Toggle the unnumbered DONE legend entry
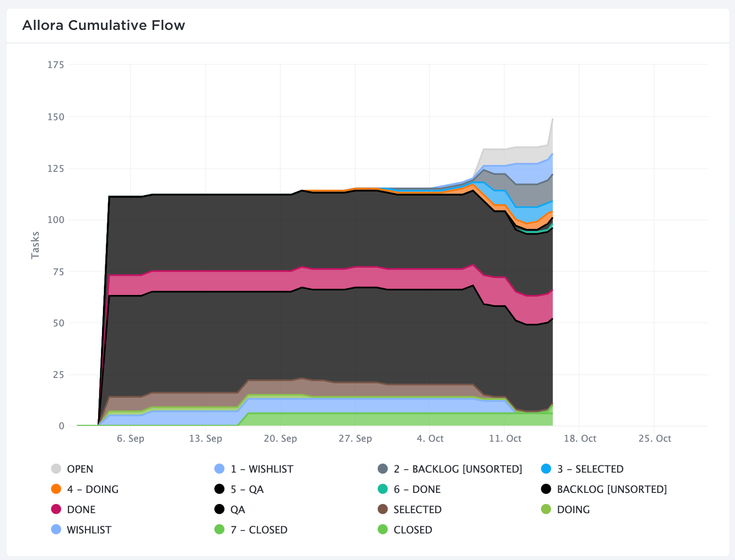Viewport: 735px width, 560px height. (73, 509)
